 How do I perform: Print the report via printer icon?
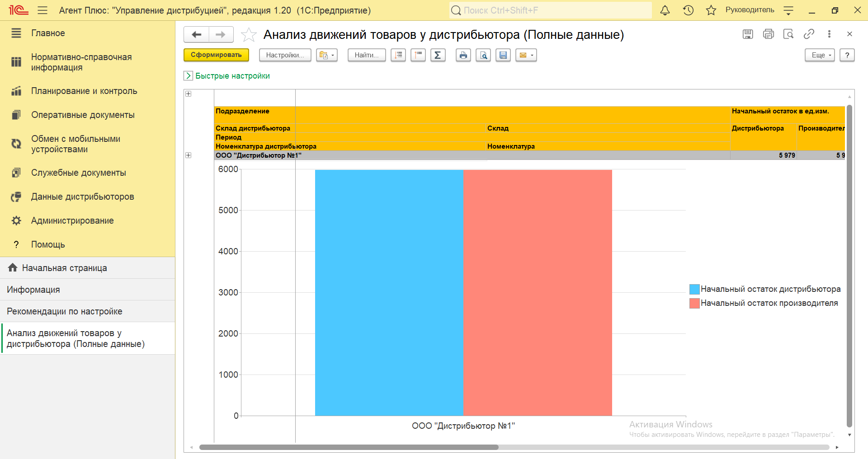point(463,55)
